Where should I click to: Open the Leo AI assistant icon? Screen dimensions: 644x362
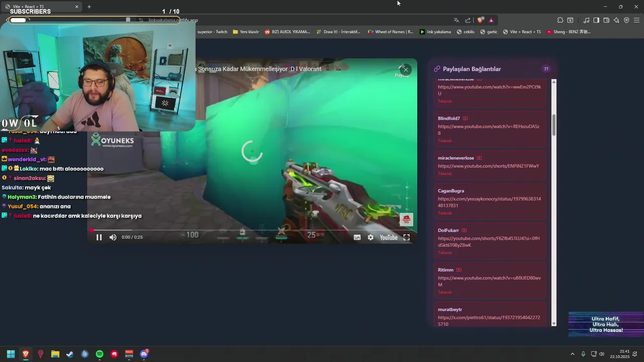616,20
